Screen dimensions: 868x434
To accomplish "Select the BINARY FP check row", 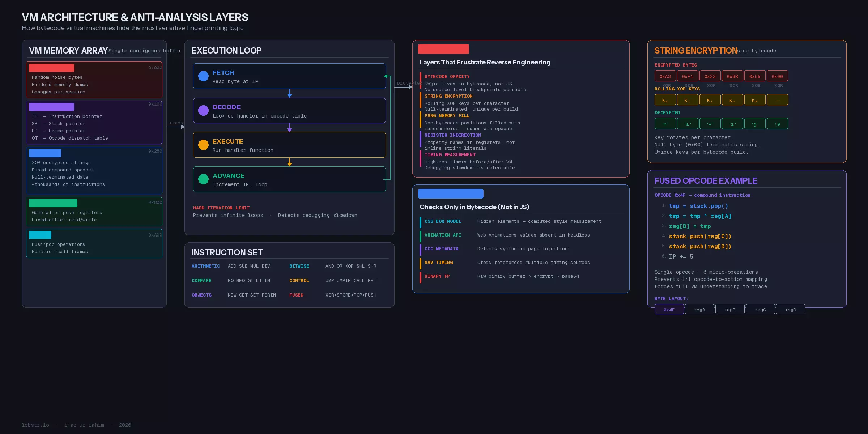I will (x=437, y=276).
